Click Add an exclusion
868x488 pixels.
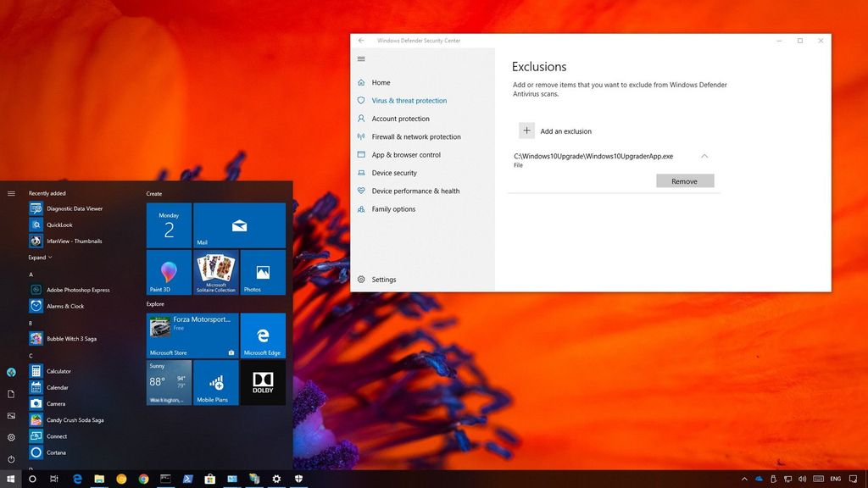point(555,130)
